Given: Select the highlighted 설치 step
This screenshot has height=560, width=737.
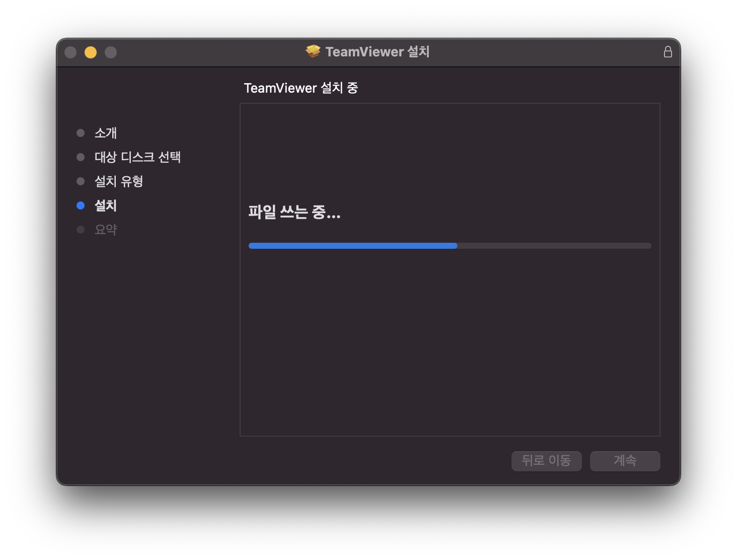Looking at the screenshot, I should [x=106, y=205].
